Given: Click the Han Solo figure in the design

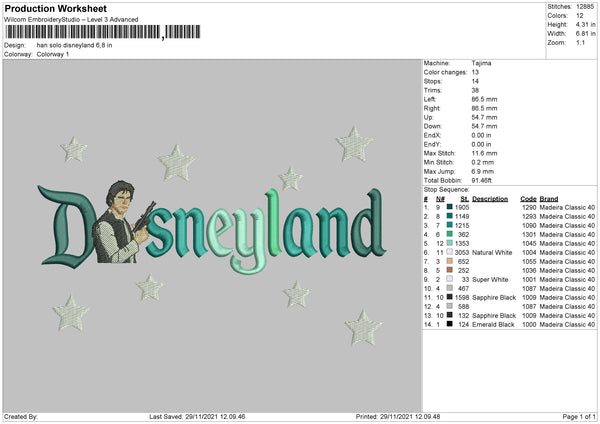Looking at the screenshot, I should click(121, 222).
